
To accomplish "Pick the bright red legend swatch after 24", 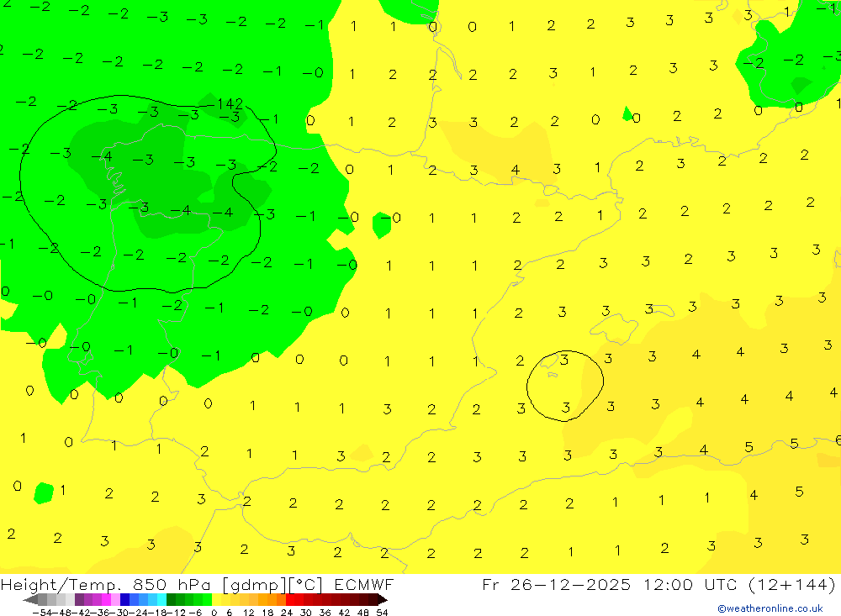I will [290, 600].
